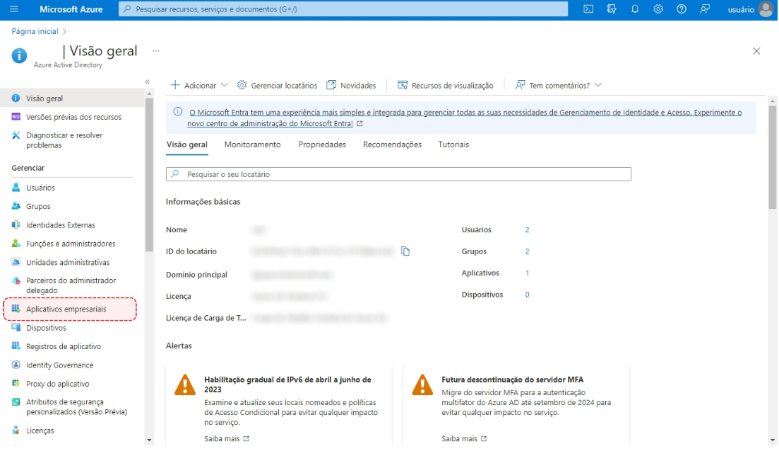Click Versões prévias dos recursos icon
The width and height of the screenshot is (779, 457).
[x=16, y=117]
